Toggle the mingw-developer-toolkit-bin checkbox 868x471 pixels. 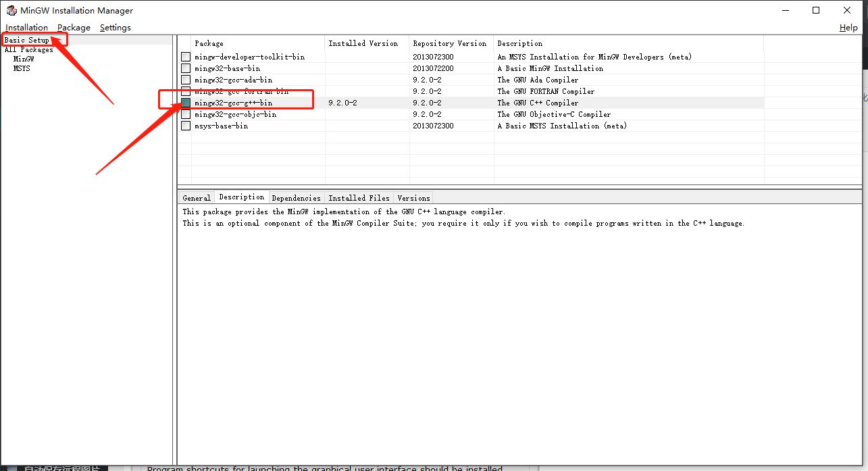coord(186,57)
